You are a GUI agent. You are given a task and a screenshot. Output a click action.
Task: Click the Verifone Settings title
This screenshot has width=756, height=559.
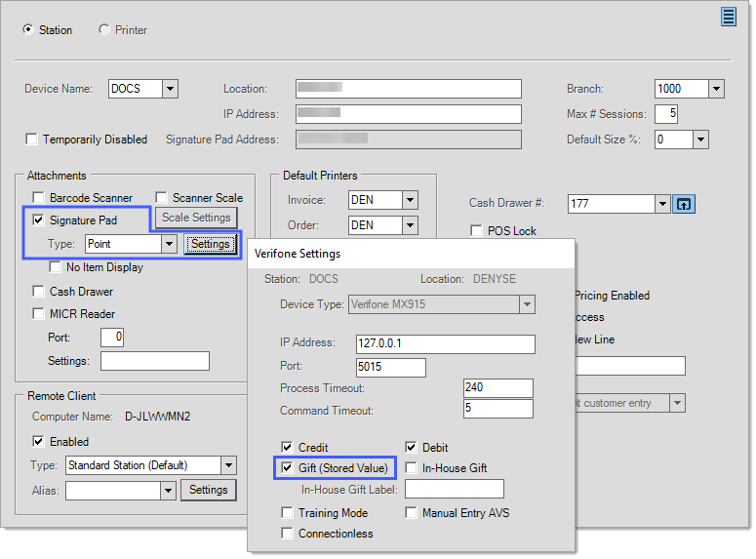pos(298,254)
